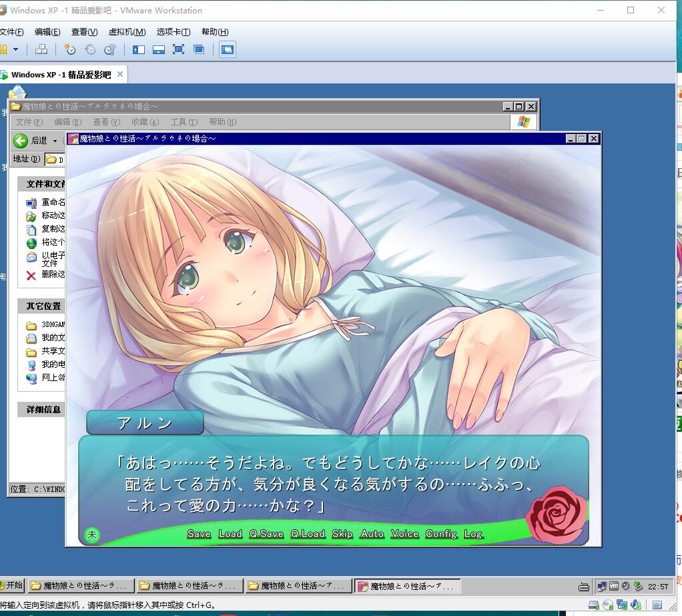Open the 查看(V) menu in VMware
The image size is (682, 616).
pos(84,32)
